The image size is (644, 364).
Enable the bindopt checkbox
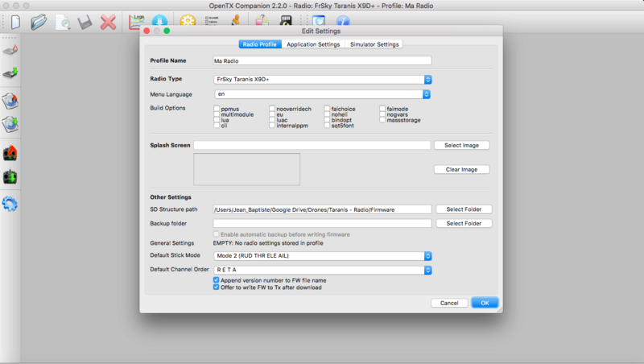327,120
